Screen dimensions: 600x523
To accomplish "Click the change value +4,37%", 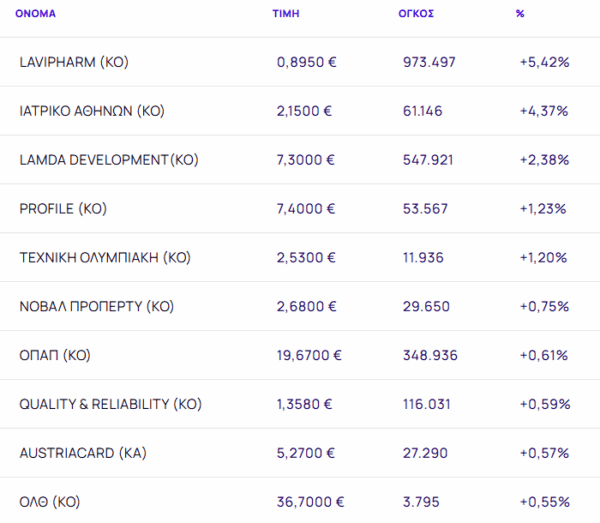I will [544, 111].
